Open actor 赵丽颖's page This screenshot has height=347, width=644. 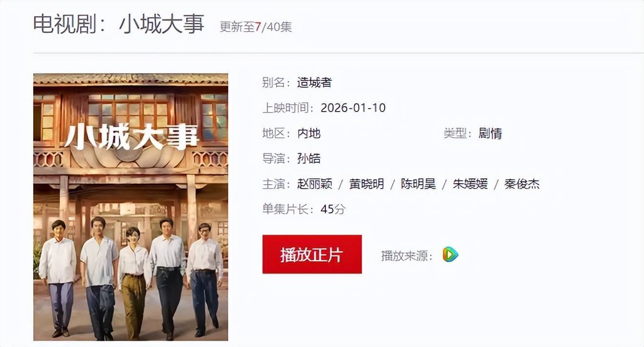tap(315, 184)
